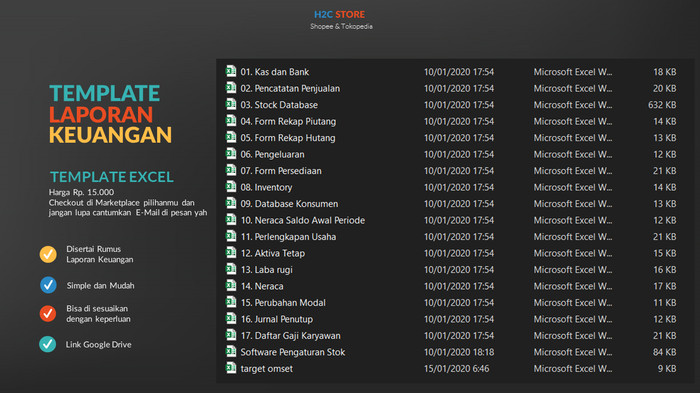Click the Harga Rp. 15.000 text
This screenshot has height=393, width=700.
pyautogui.click(x=81, y=192)
